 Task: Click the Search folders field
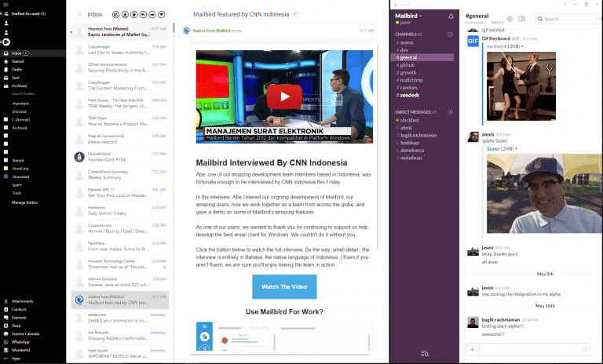click(23, 94)
